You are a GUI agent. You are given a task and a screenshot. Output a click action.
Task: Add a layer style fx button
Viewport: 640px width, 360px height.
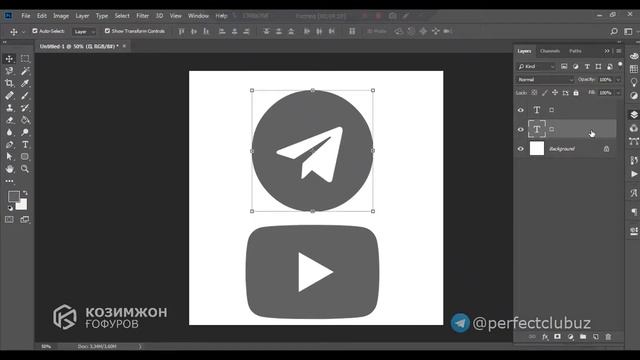point(545,337)
